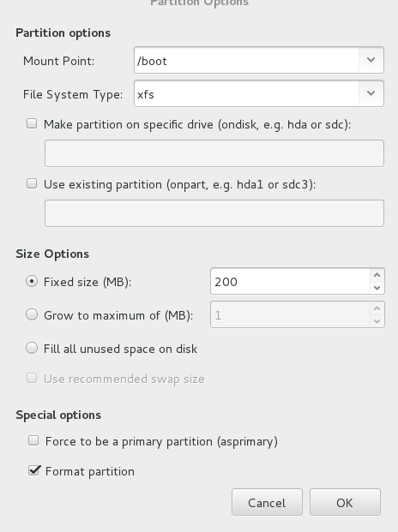
Task: Click the ondisk drive name text field
Action: click(x=214, y=153)
